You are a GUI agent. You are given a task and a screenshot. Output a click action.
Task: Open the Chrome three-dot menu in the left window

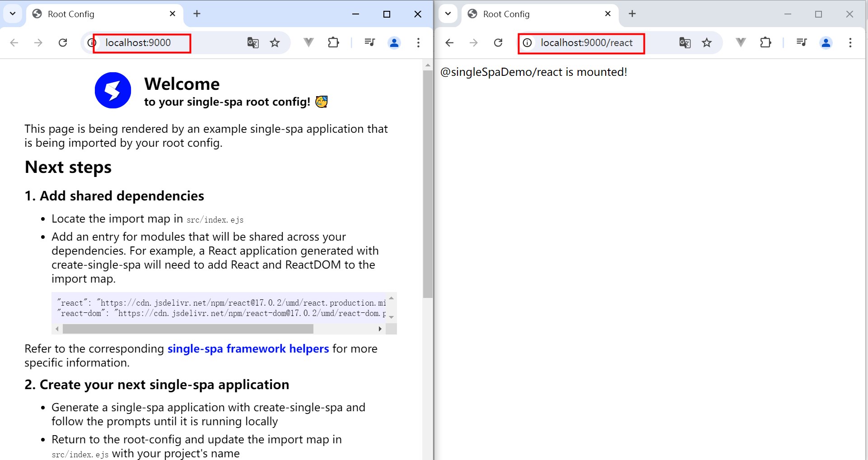point(419,42)
